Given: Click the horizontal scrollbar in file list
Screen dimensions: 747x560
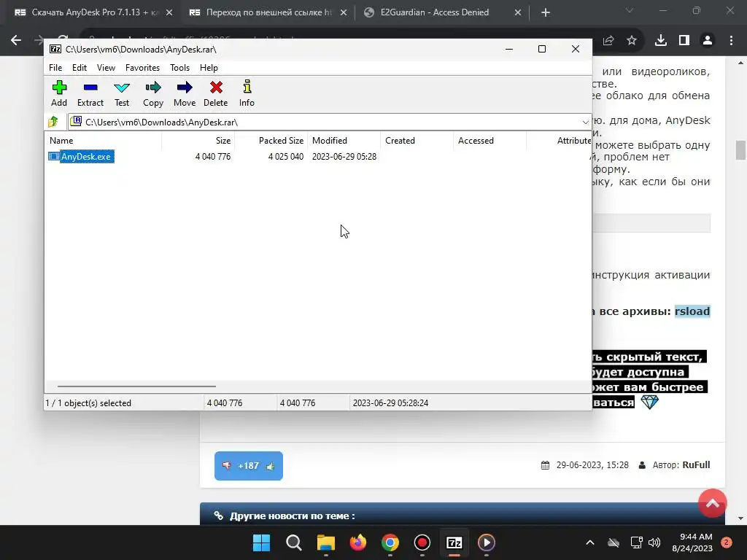Looking at the screenshot, I should 136,386.
